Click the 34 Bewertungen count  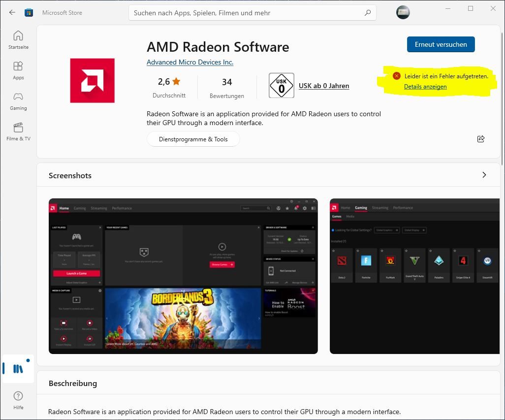tap(227, 88)
